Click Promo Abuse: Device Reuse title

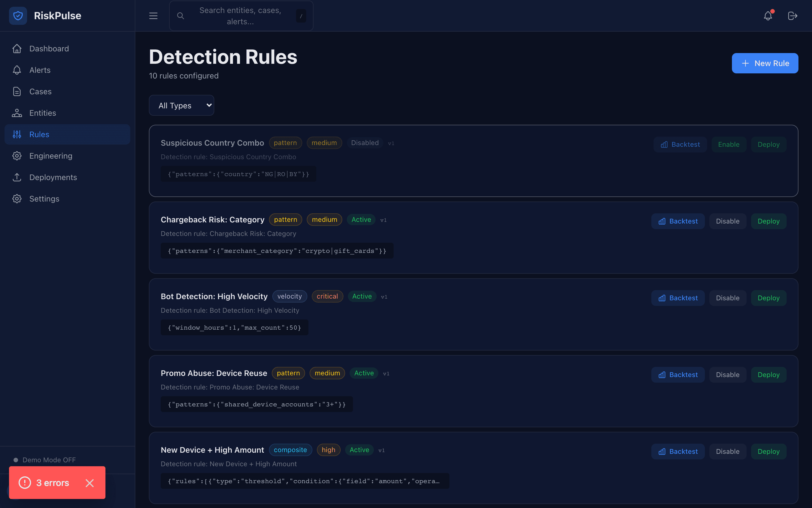(214, 373)
